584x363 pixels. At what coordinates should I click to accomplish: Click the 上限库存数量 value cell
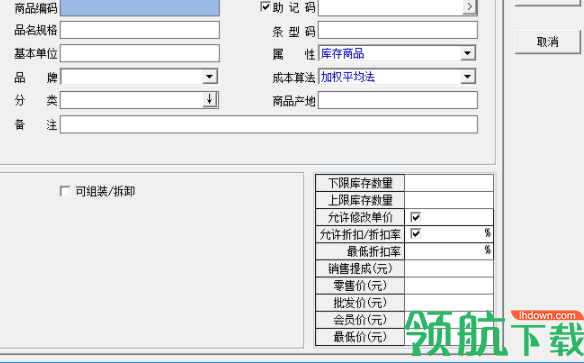click(x=449, y=200)
